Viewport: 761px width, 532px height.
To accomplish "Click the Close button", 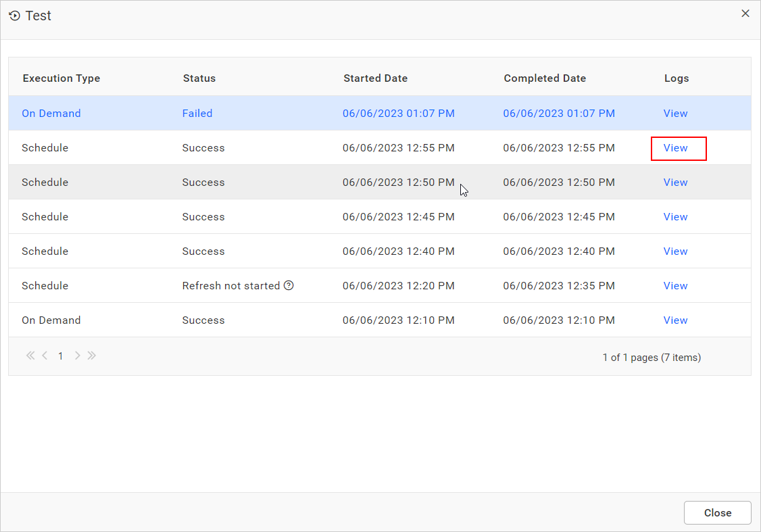I will 717,512.
